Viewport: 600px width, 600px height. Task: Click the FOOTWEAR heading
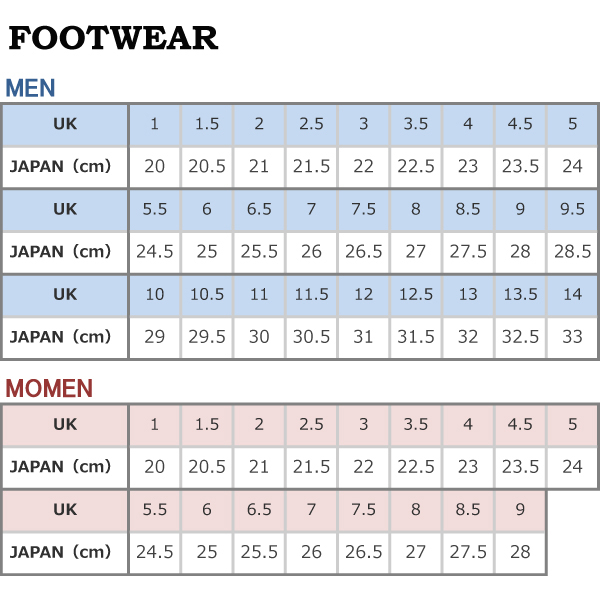[x=113, y=38]
